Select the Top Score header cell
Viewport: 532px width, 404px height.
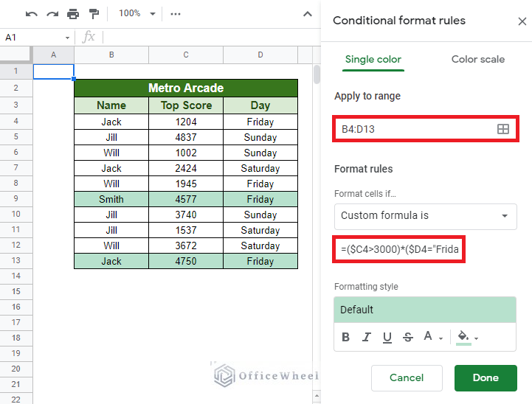(x=186, y=105)
